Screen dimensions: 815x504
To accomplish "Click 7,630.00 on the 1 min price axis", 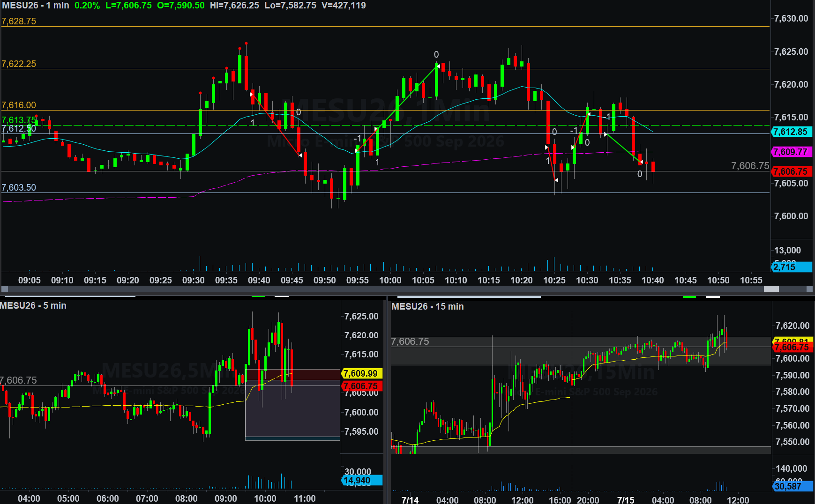I will [x=791, y=18].
